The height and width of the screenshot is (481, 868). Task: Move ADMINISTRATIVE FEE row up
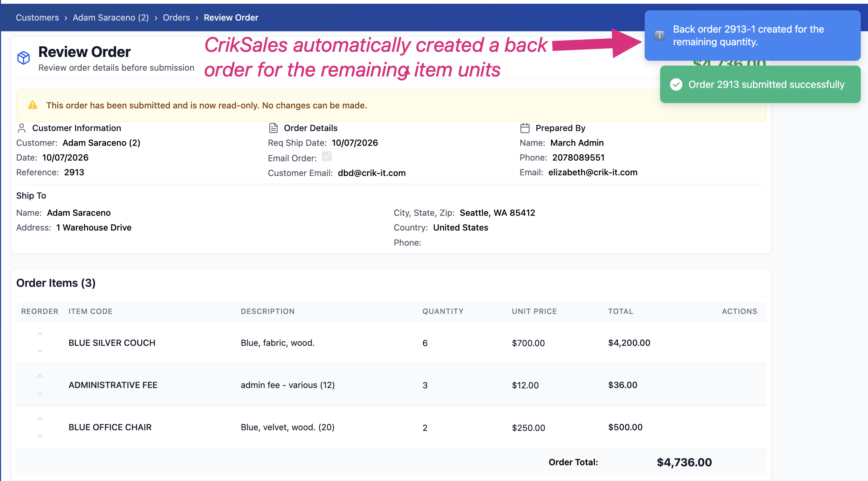tap(40, 376)
